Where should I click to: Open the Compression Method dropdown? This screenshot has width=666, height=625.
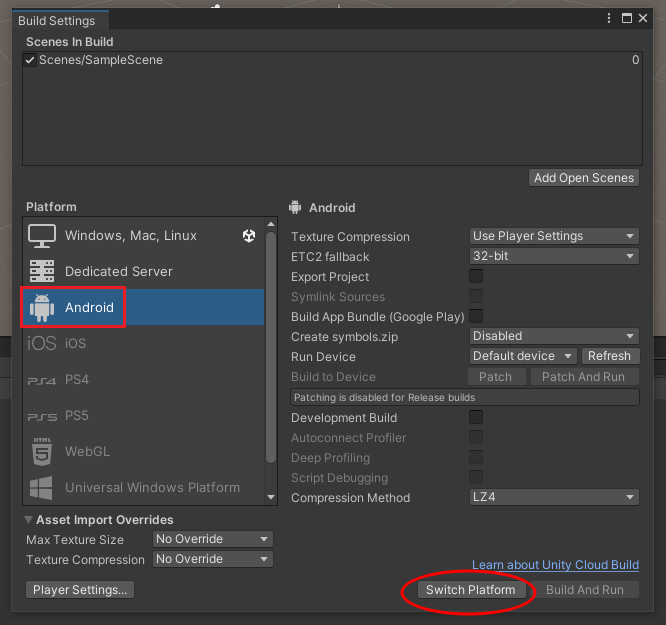pyautogui.click(x=554, y=497)
